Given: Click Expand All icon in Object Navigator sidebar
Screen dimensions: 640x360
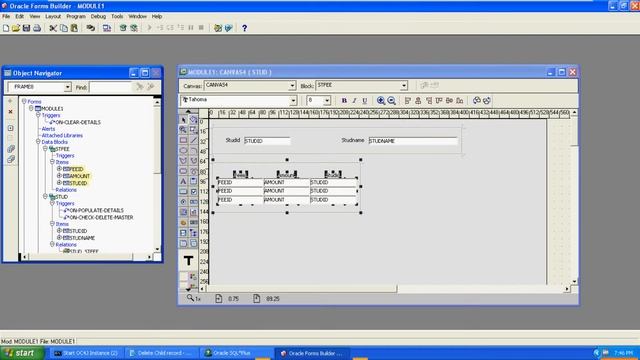Looking at the screenshot, I should 11,149.
